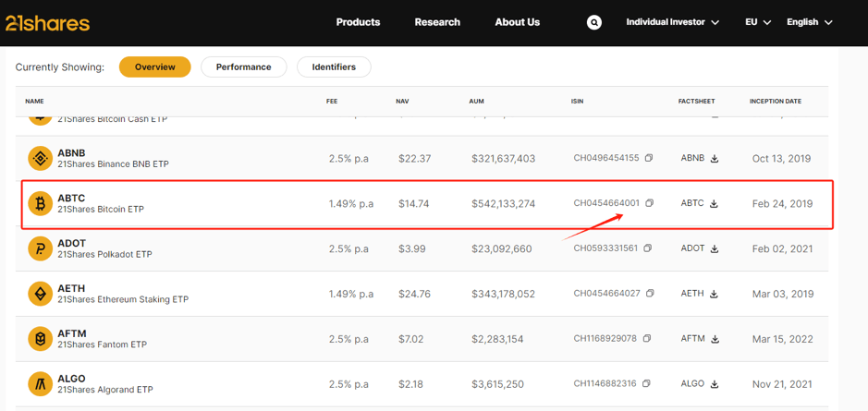Open the Products menu
This screenshot has width=868, height=411.
click(x=358, y=22)
